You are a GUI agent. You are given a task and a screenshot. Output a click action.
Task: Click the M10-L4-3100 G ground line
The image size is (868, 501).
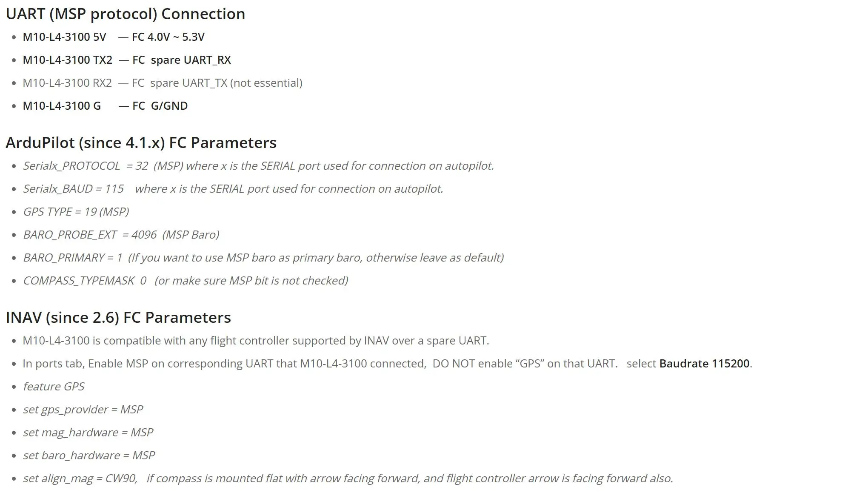tap(105, 106)
